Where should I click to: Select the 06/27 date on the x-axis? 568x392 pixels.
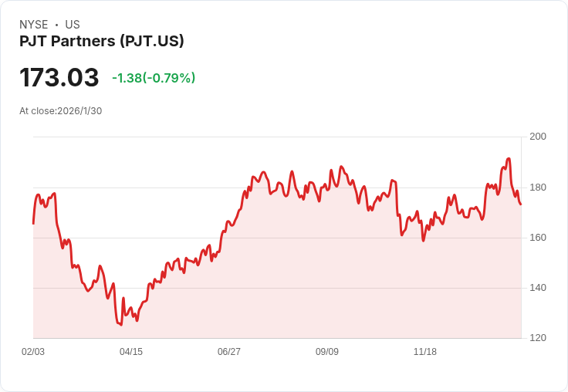coord(229,352)
